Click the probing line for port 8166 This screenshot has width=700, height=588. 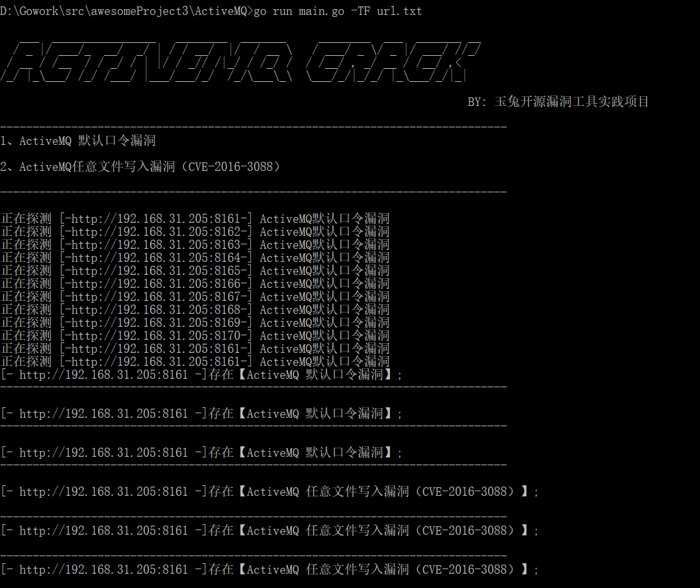[x=195, y=284]
